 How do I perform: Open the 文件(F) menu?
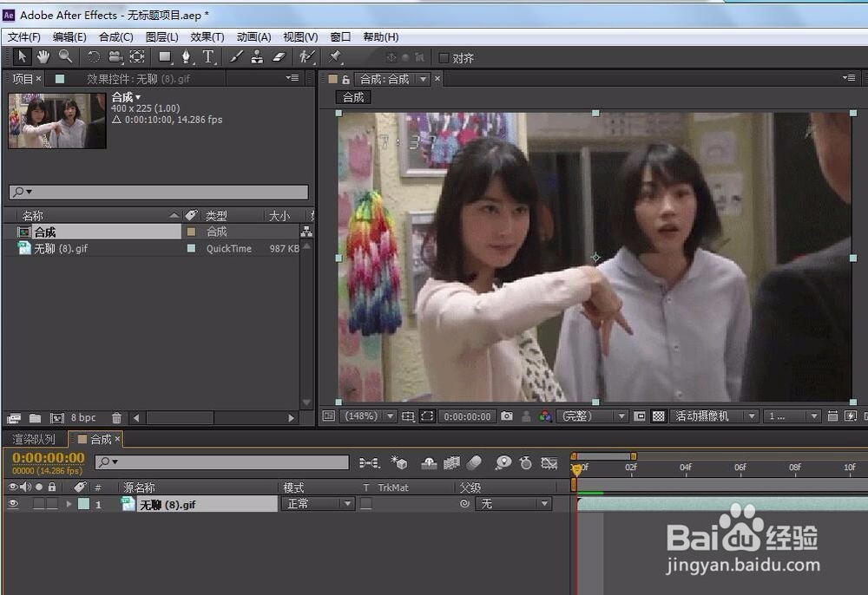(23, 37)
